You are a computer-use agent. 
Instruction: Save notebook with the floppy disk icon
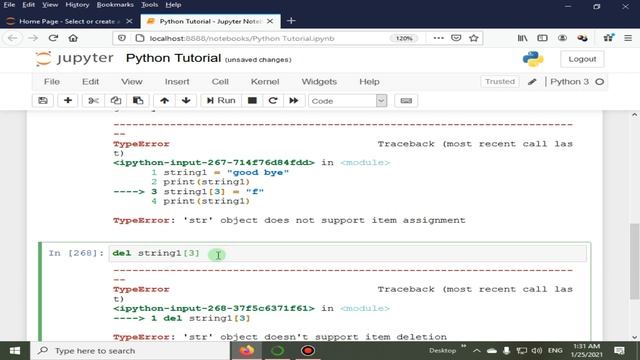[x=43, y=100]
